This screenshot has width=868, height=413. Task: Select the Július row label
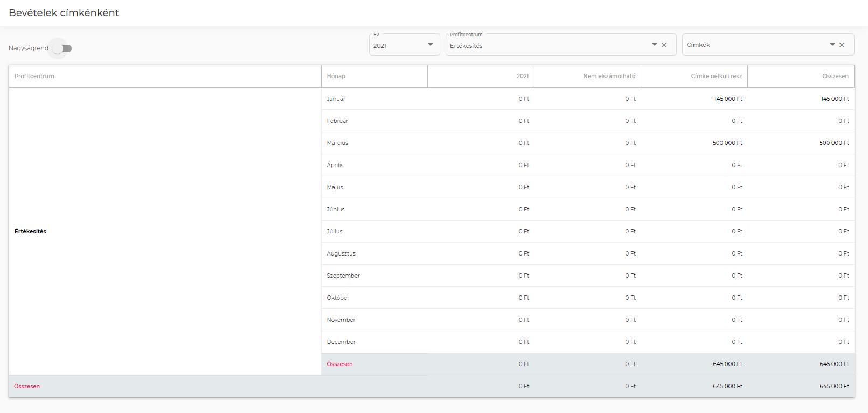point(335,232)
